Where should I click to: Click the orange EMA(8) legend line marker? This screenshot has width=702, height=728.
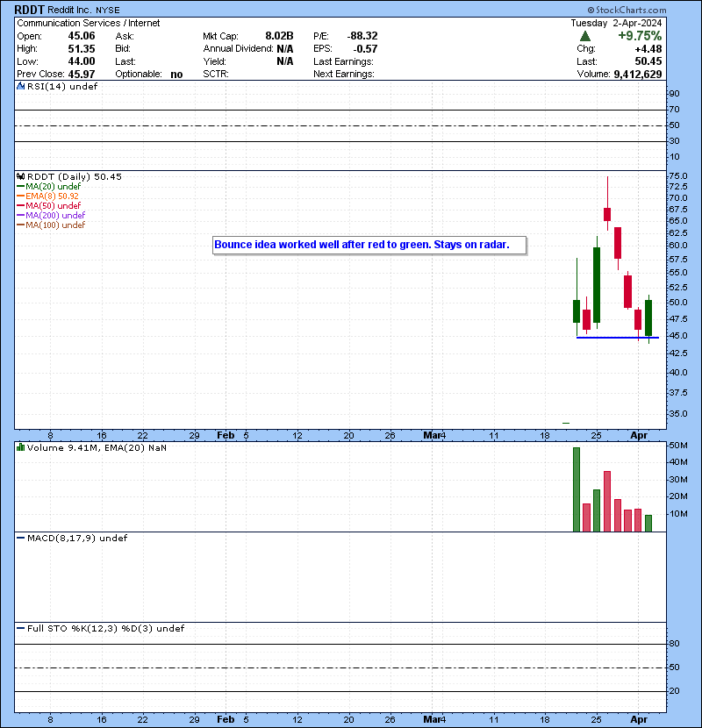[x=20, y=196]
